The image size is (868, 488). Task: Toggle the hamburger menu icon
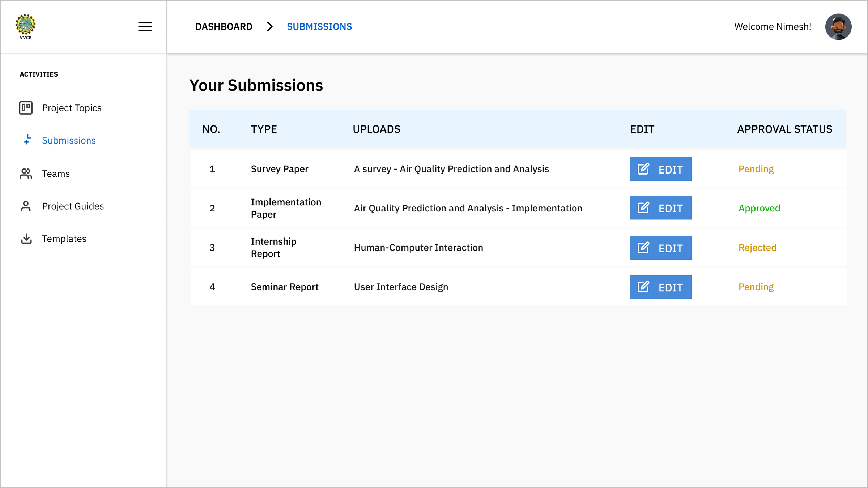[145, 26]
